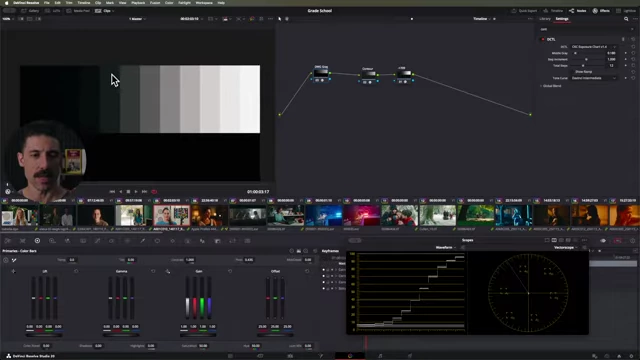The width and height of the screenshot is (640, 360).
Task: Reset the Middle Gray parameter
Action: [633, 53]
